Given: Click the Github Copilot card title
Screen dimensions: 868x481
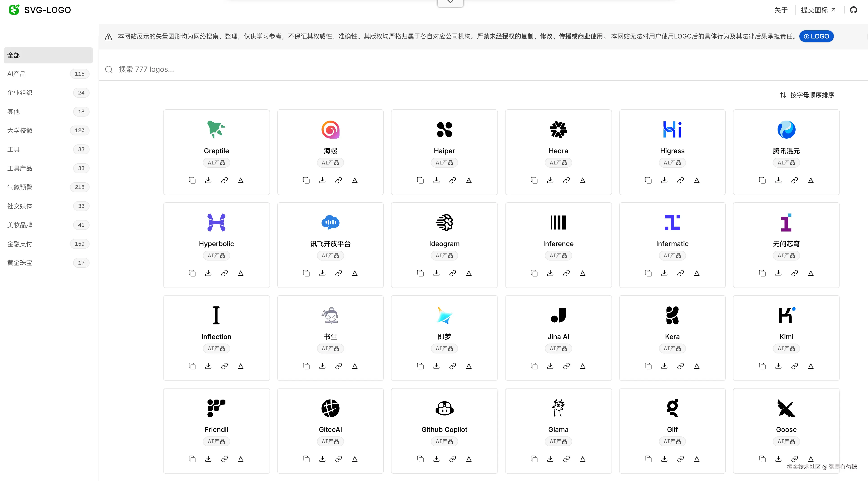Looking at the screenshot, I should [x=444, y=429].
